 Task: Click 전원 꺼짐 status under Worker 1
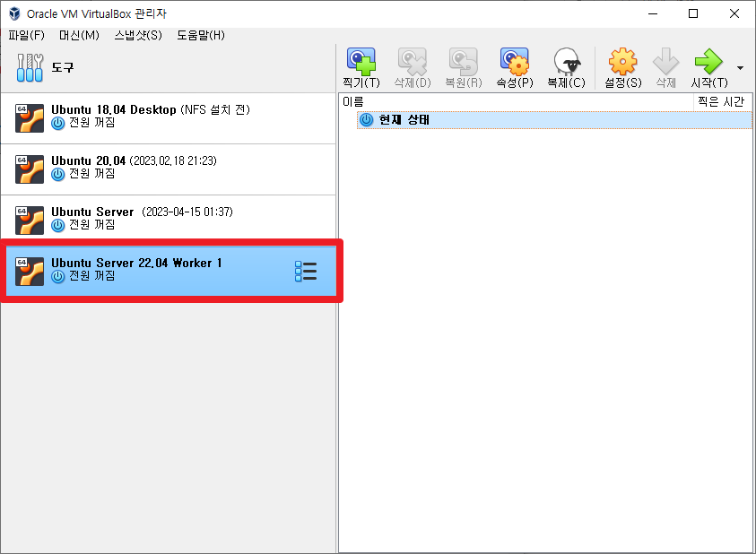point(92,276)
